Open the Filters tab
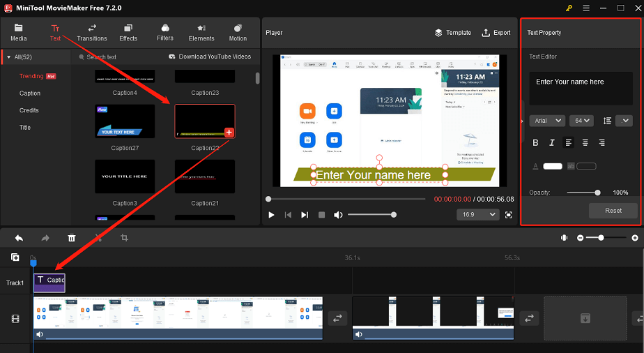The image size is (644, 353). click(x=165, y=33)
